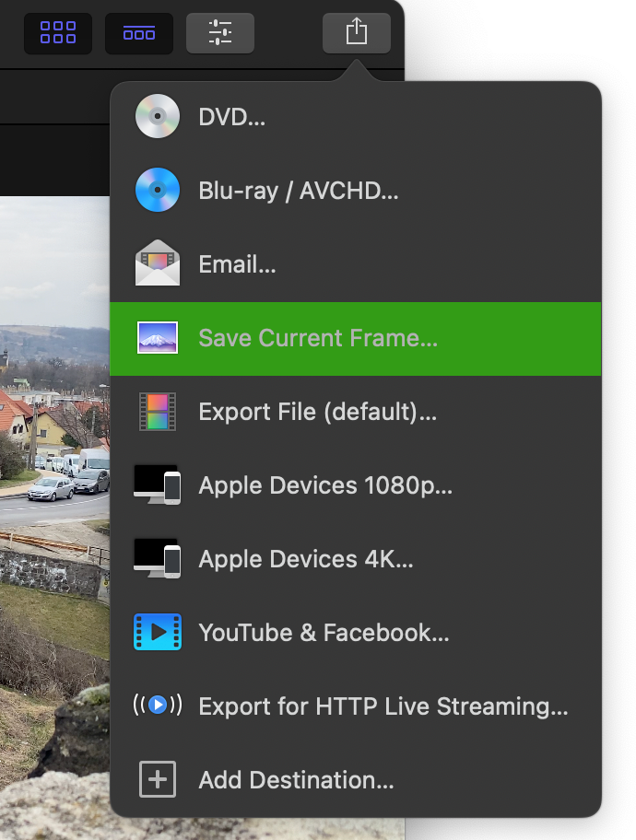This screenshot has height=840, width=636.
Task: Click the blue Blu-ray disc icon
Action: point(157,190)
